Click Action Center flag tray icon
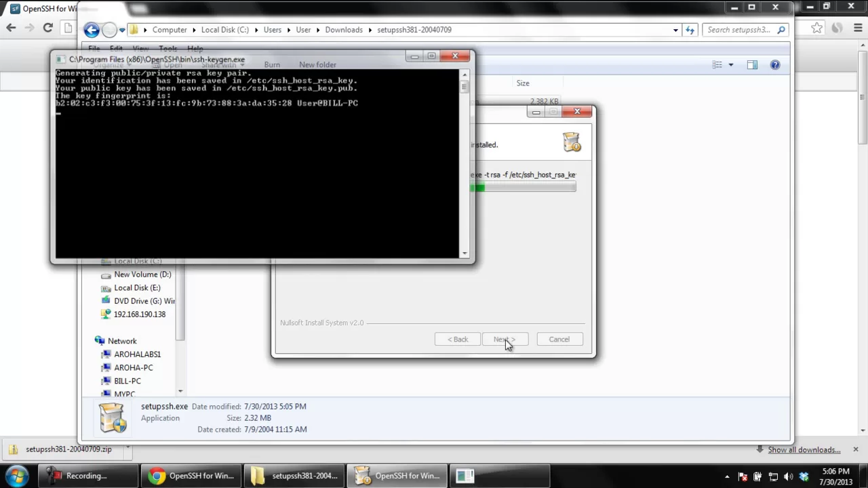Viewport: 868px width, 488px height. pos(743,476)
